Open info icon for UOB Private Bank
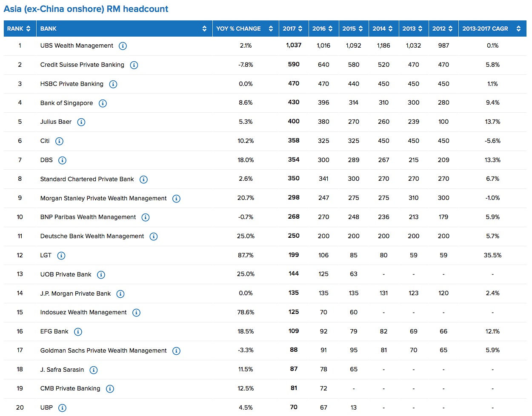This screenshot has width=532, height=416. (x=101, y=275)
